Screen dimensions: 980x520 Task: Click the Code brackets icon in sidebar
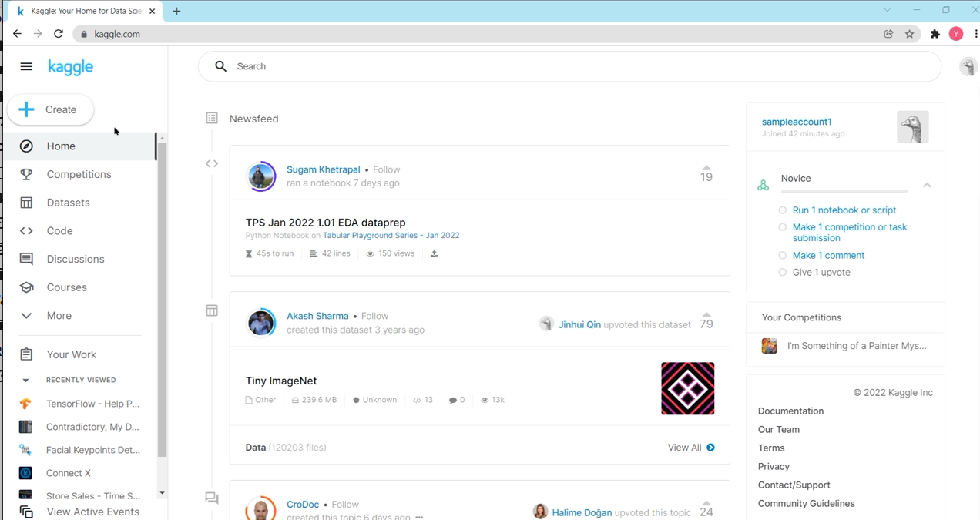click(26, 231)
